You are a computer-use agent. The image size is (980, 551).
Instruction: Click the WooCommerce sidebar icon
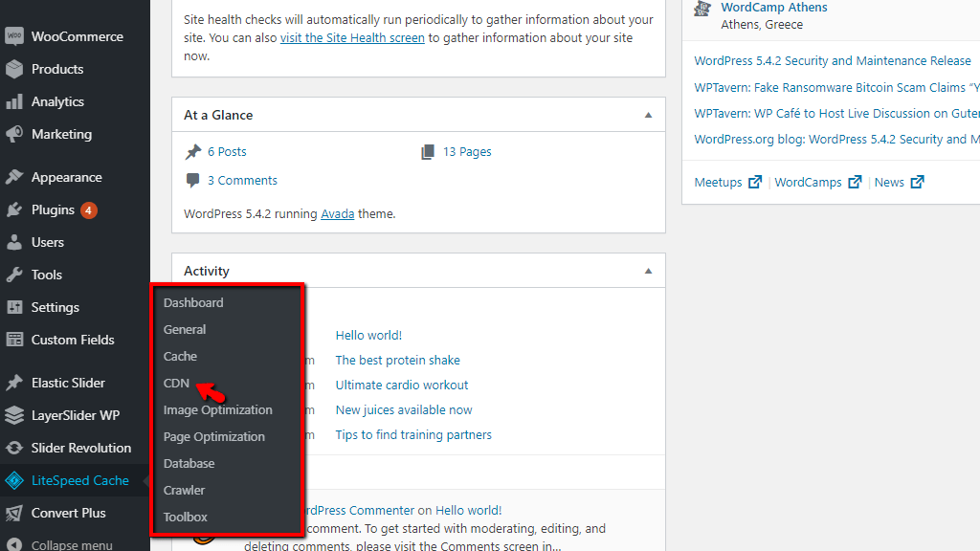14,36
